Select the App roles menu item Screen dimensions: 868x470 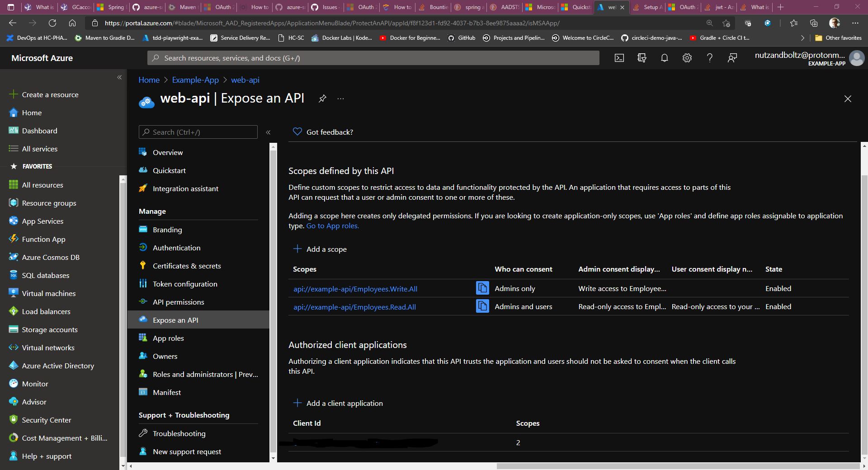coord(168,338)
